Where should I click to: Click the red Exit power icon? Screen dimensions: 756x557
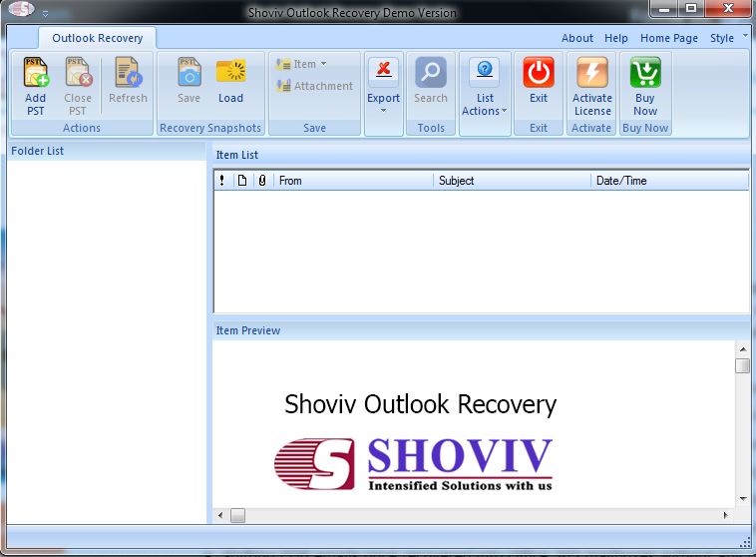click(539, 73)
